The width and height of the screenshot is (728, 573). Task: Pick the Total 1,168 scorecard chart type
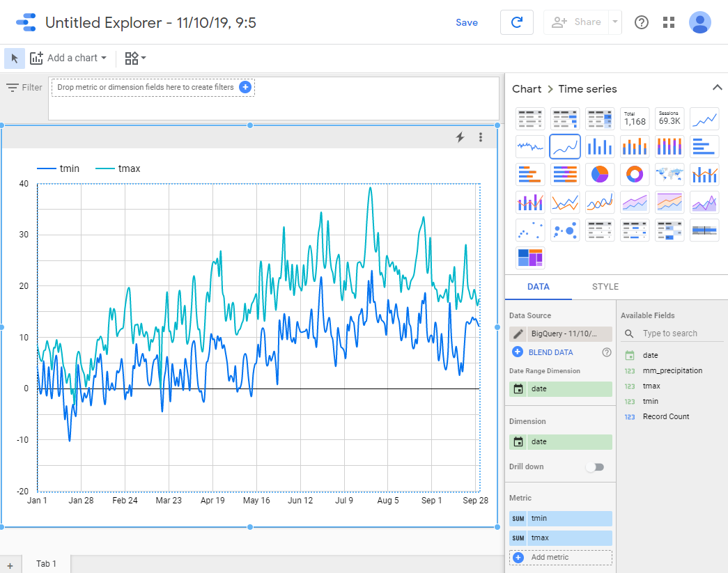634,119
